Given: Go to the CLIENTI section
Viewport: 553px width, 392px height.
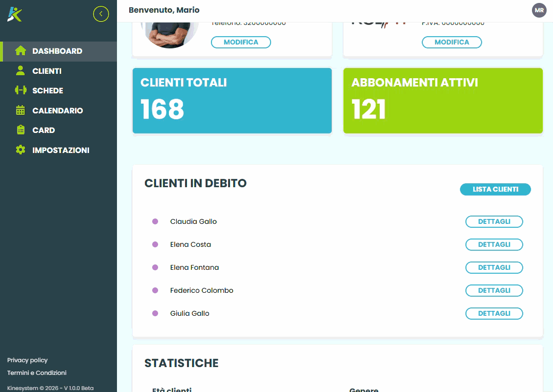Looking at the screenshot, I should click(x=59, y=71).
